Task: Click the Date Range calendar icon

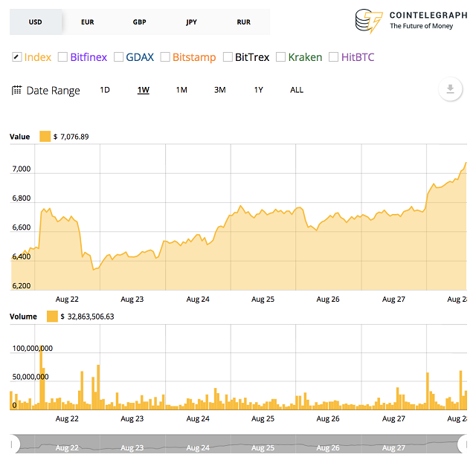Action: coord(16,90)
